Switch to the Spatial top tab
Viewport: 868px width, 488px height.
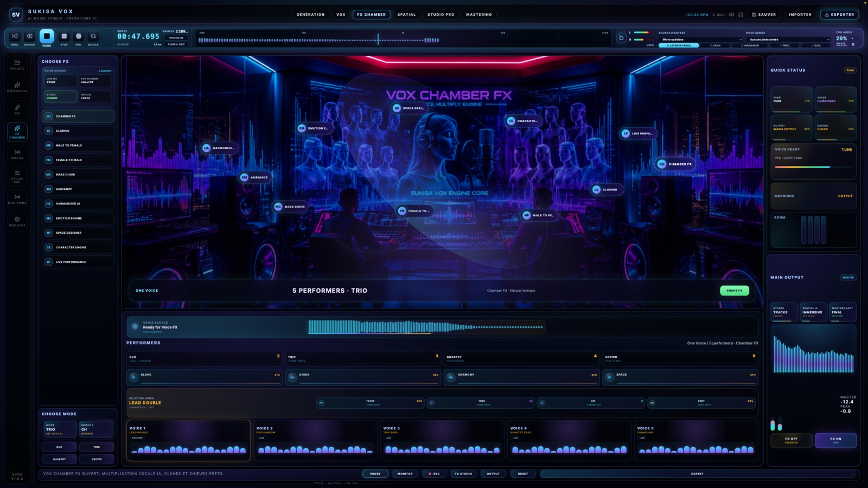[406, 15]
